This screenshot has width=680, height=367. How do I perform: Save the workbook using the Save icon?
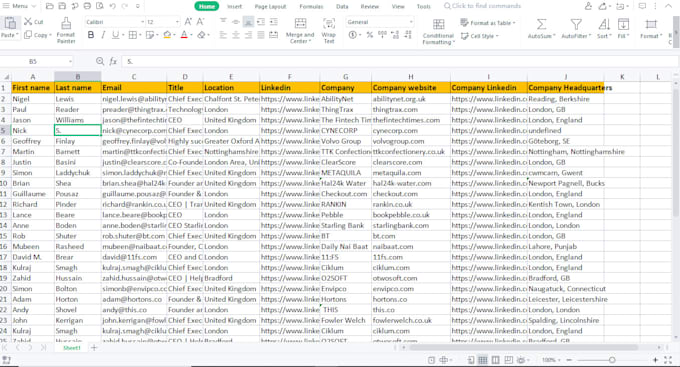point(62,6)
